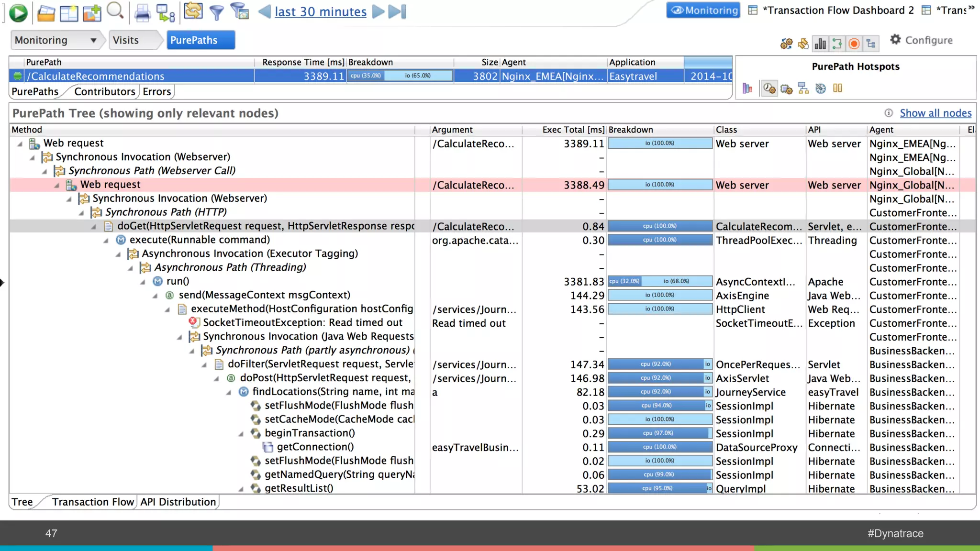Go to the Visits breadcrumb

pos(126,40)
